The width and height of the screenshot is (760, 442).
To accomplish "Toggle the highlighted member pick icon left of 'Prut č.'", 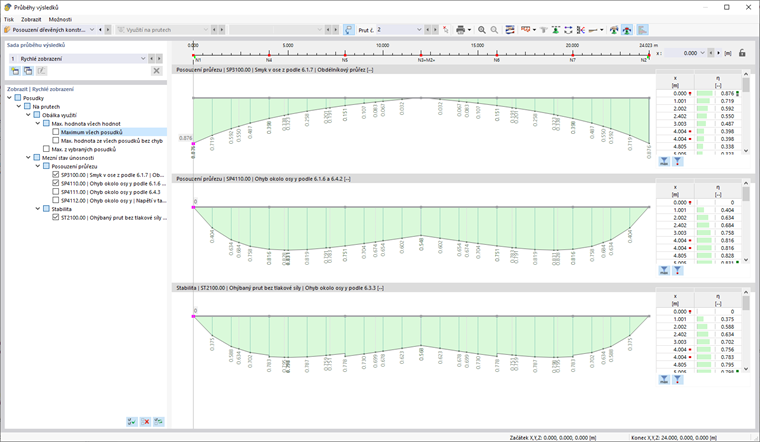I will pos(348,30).
